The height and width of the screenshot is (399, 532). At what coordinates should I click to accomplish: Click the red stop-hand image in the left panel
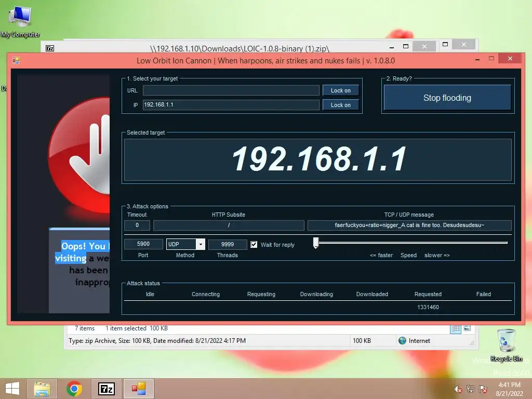point(79,156)
